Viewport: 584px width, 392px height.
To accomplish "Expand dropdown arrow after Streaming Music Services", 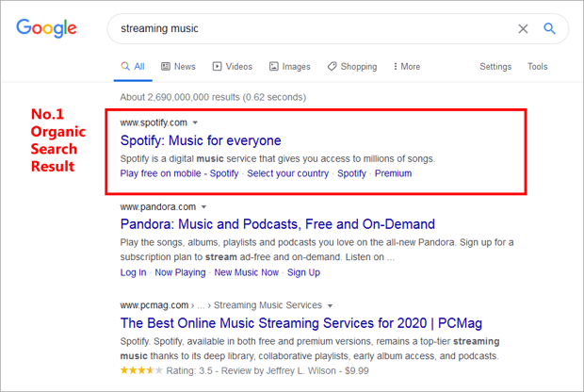I will pos(330,306).
